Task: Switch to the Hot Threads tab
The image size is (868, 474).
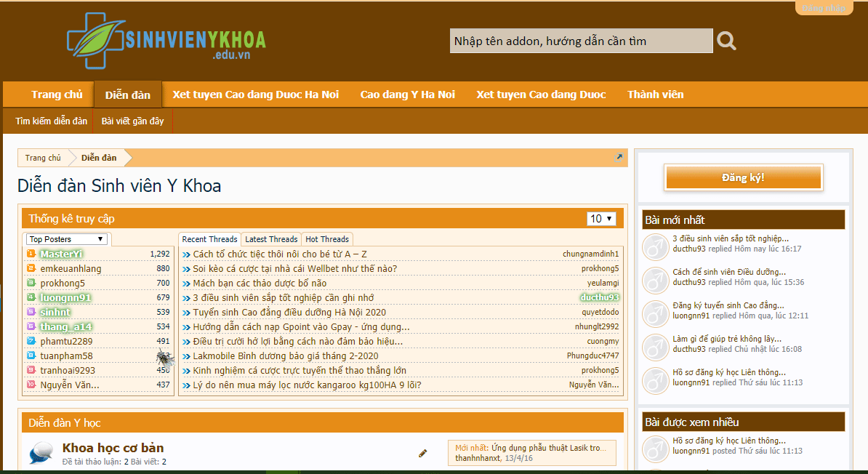Action: [x=327, y=239]
